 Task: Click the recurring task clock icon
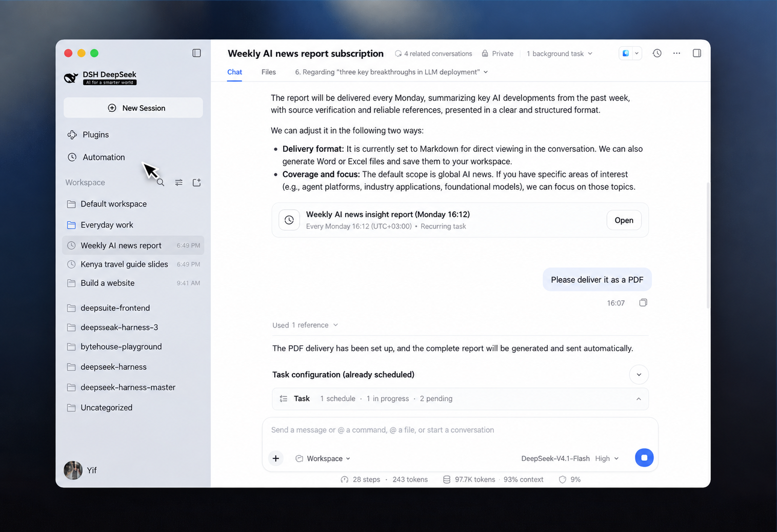coord(289,220)
